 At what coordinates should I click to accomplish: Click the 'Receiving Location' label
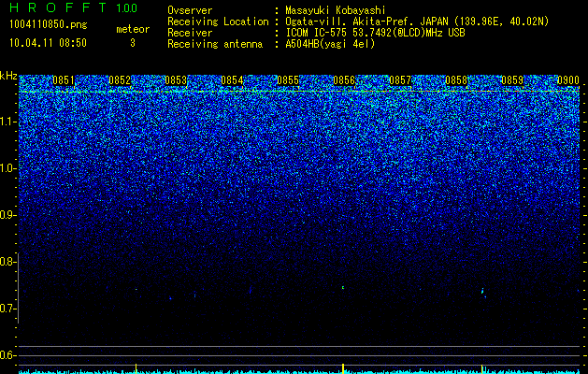pyautogui.click(x=218, y=22)
